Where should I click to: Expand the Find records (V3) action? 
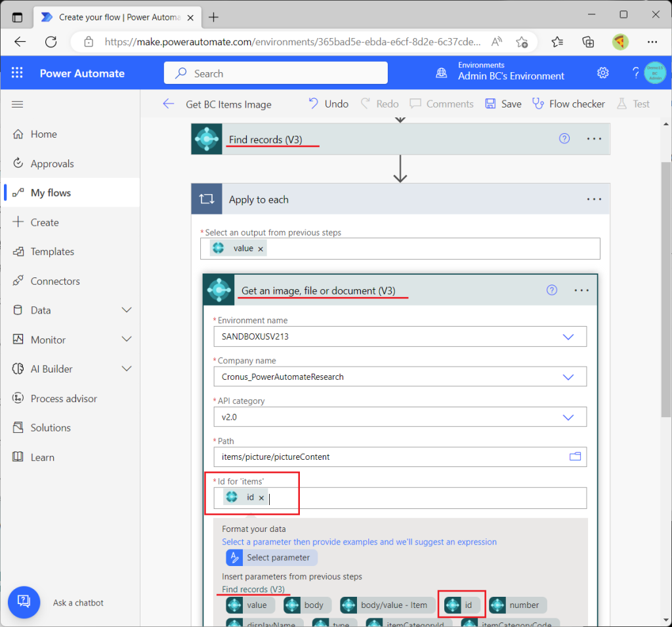point(400,139)
